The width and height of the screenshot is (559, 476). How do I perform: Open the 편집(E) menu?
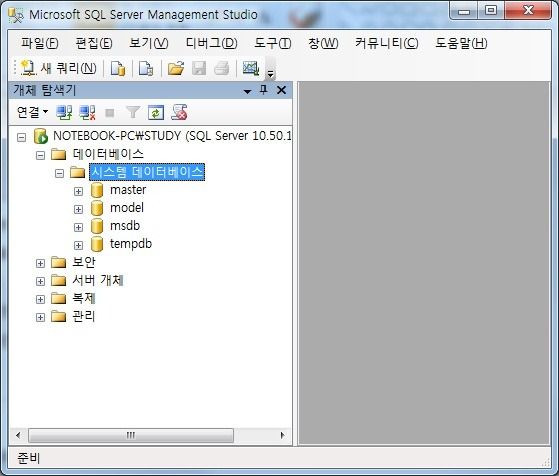point(94,43)
